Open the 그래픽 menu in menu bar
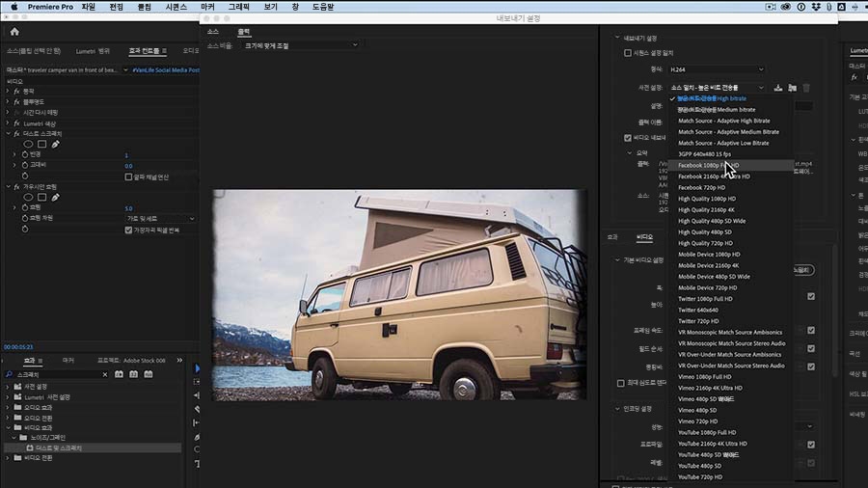Viewport: 868px width, 488px height. 238,7
